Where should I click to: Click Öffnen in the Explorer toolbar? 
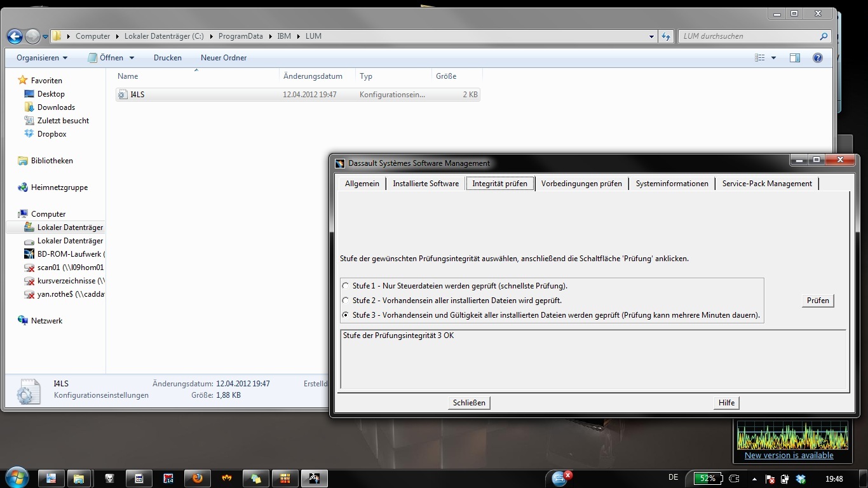105,58
